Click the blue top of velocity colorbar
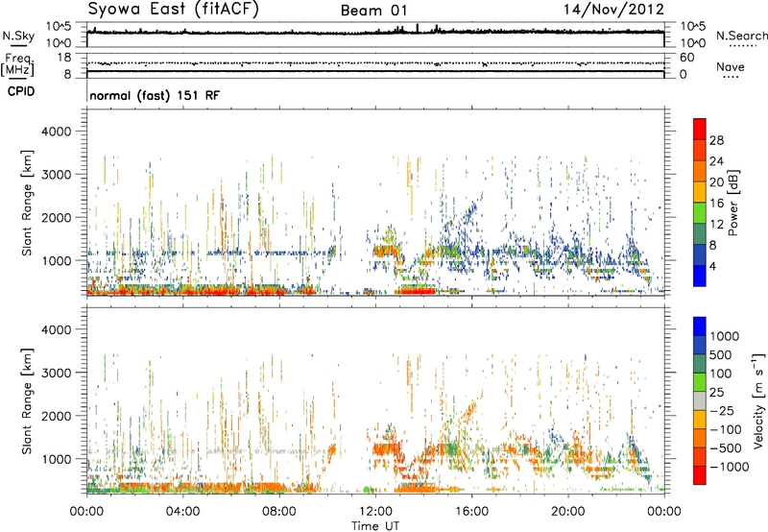The height and width of the screenshot is (532, 768). [x=700, y=326]
